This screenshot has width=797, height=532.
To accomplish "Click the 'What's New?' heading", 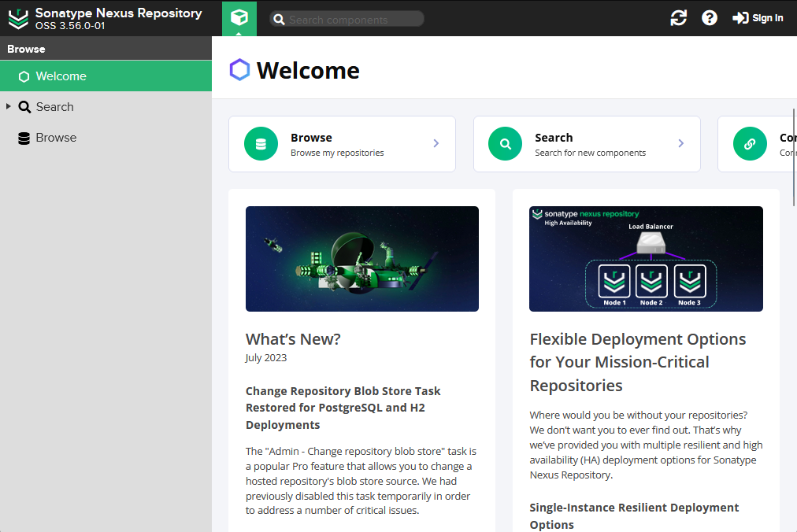I will pyautogui.click(x=293, y=339).
